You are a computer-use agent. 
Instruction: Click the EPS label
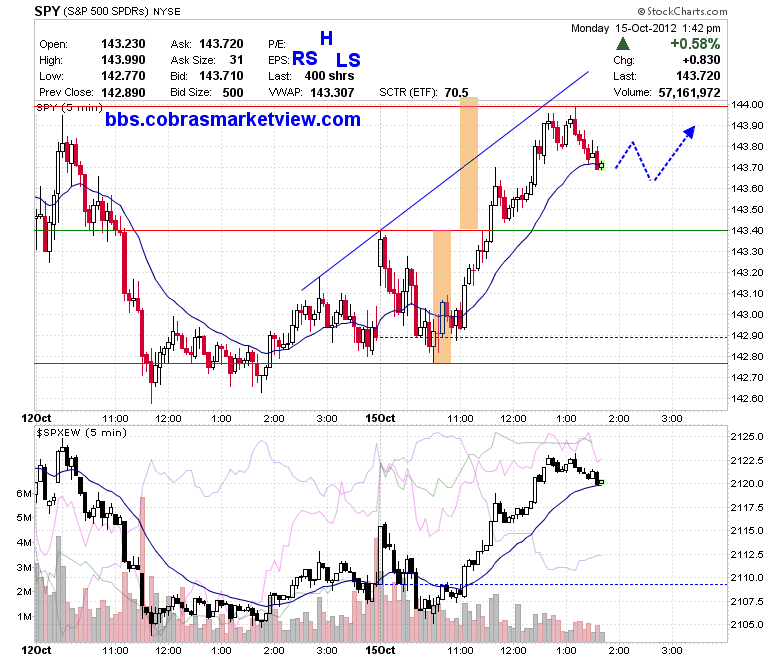(279, 60)
